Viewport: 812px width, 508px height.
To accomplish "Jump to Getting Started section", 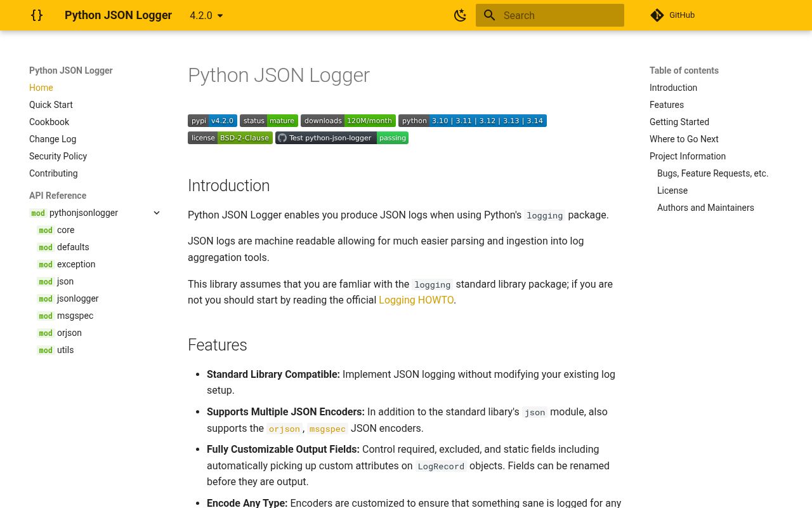I will 679,122.
